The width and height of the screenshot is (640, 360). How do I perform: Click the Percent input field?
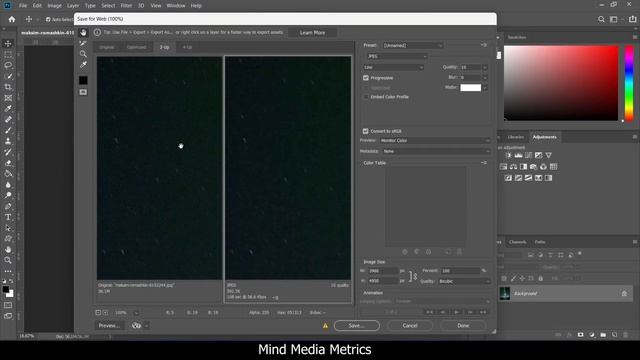(460, 271)
